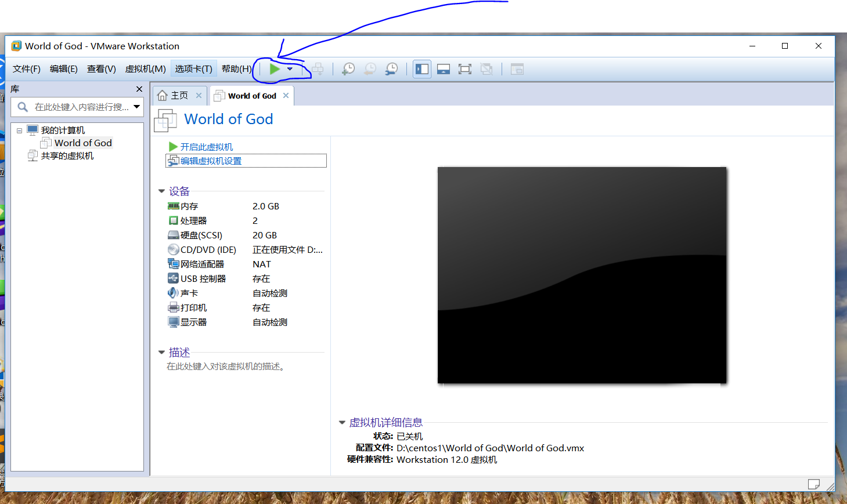Collapse the 我的计算机 tree node
Image resolution: width=847 pixels, height=504 pixels.
click(x=19, y=130)
